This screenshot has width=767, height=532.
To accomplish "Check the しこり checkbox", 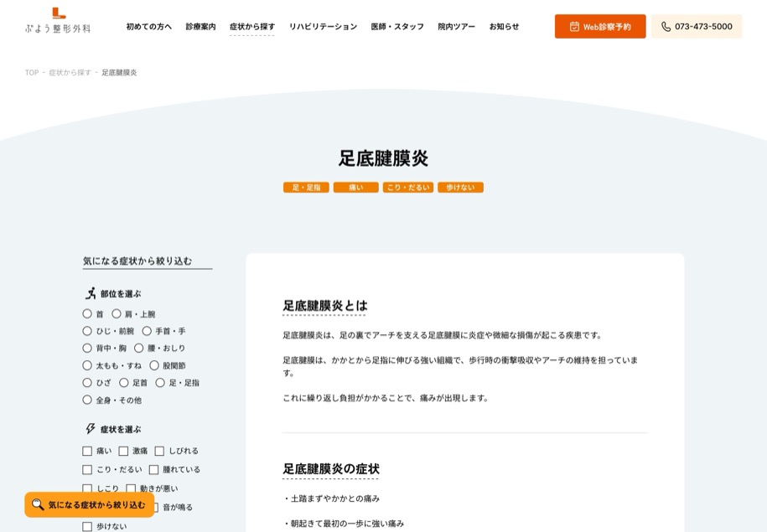I will (x=87, y=488).
